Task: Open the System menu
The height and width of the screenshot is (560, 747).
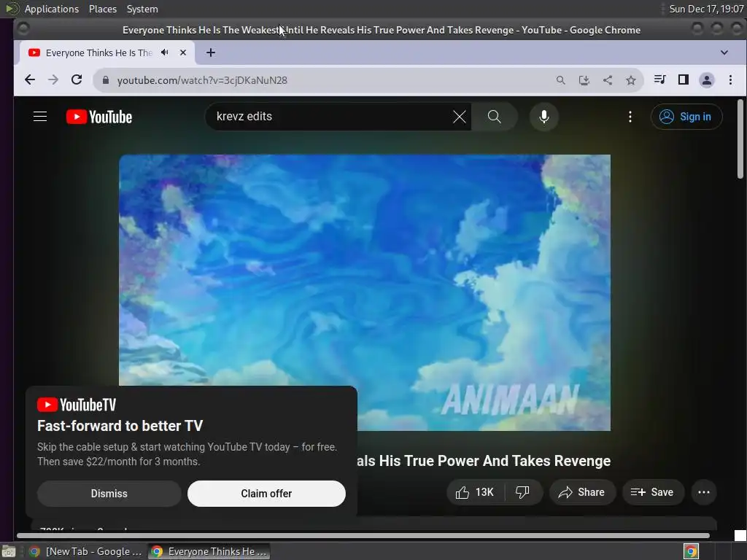Action: (x=142, y=9)
